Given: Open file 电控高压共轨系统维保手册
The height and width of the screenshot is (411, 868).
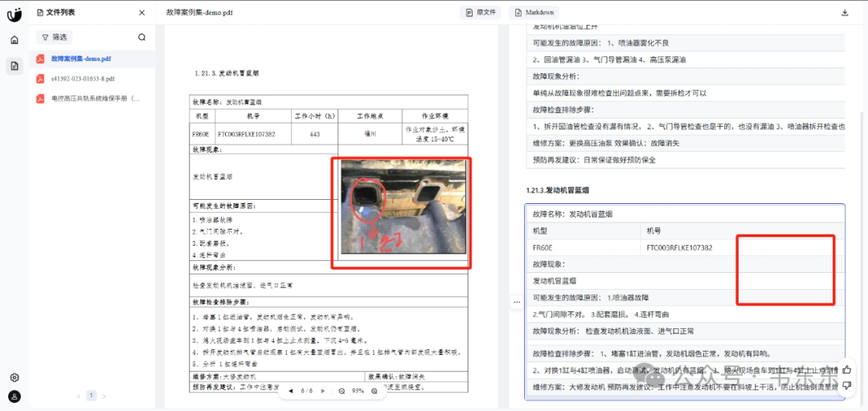Looking at the screenshot, I should [x=95, y=99].
